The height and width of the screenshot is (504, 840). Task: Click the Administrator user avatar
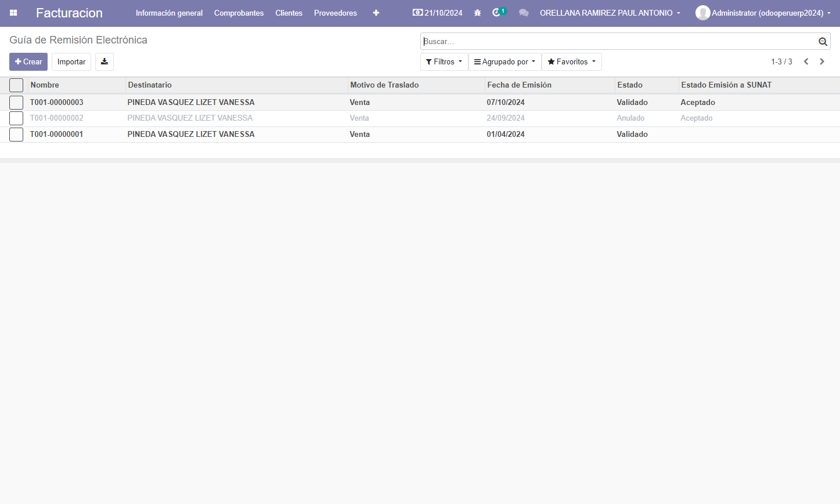(x=702, y=13)
